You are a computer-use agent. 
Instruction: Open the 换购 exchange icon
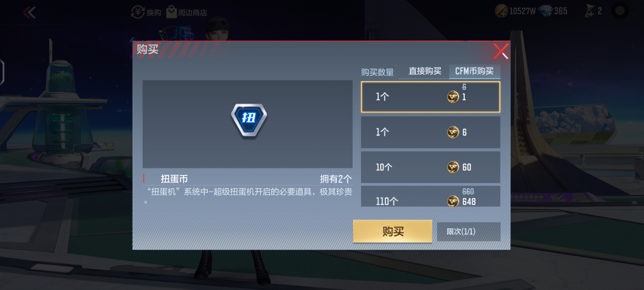click(138, 12)
